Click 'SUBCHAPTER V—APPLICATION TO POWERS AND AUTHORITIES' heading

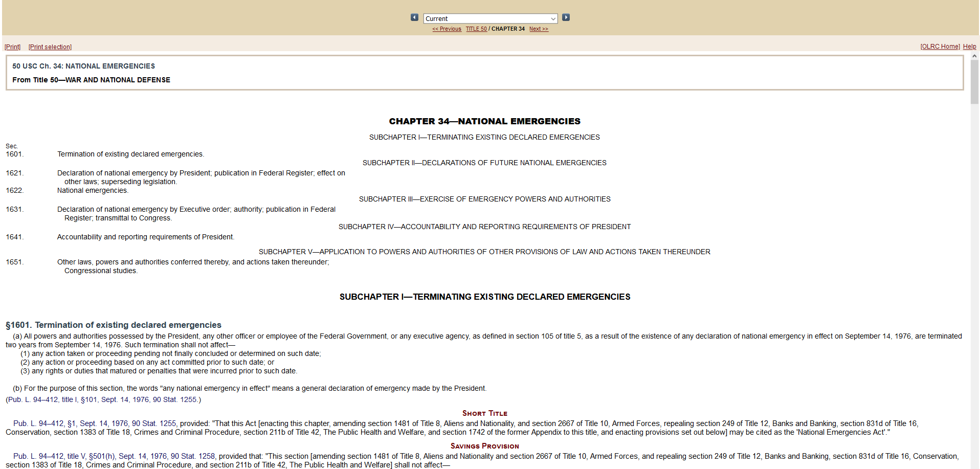point(484,252)
